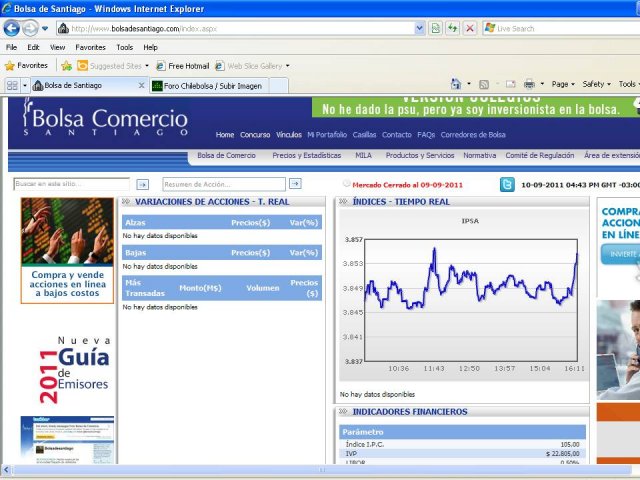Viewport: 640px width, 480px height.
Task: Click the Twitter bird icon
Action: (507, 185)
